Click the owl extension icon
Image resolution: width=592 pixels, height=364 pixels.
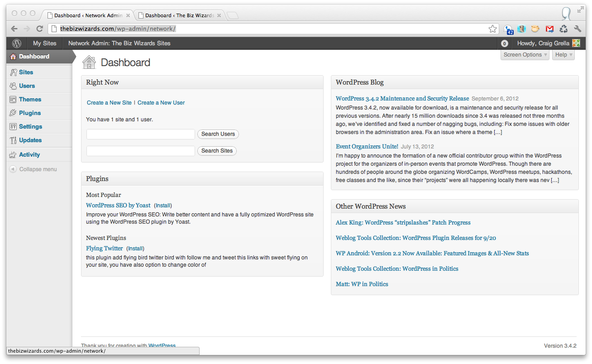coord(522,29)
